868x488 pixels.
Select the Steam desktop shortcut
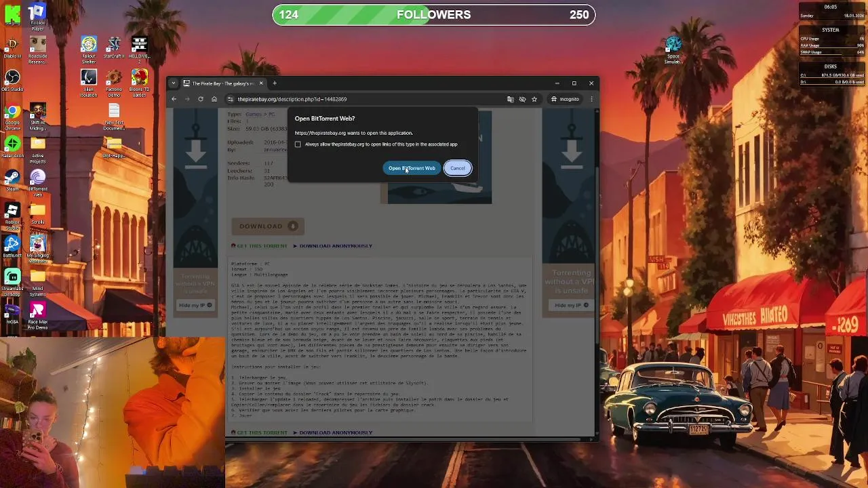(x=12, y=180)
